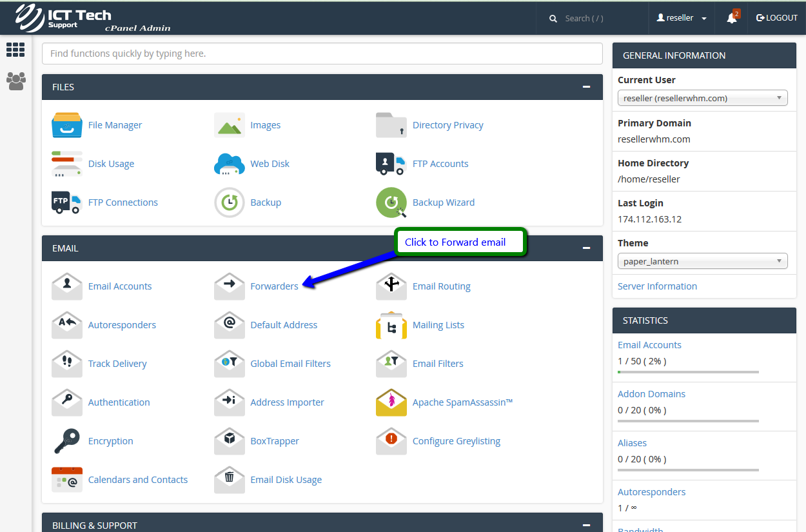The width and height of the screenshot is (806, 532).
Task: Expand the reseller account menu
Action: pos(682,18)
